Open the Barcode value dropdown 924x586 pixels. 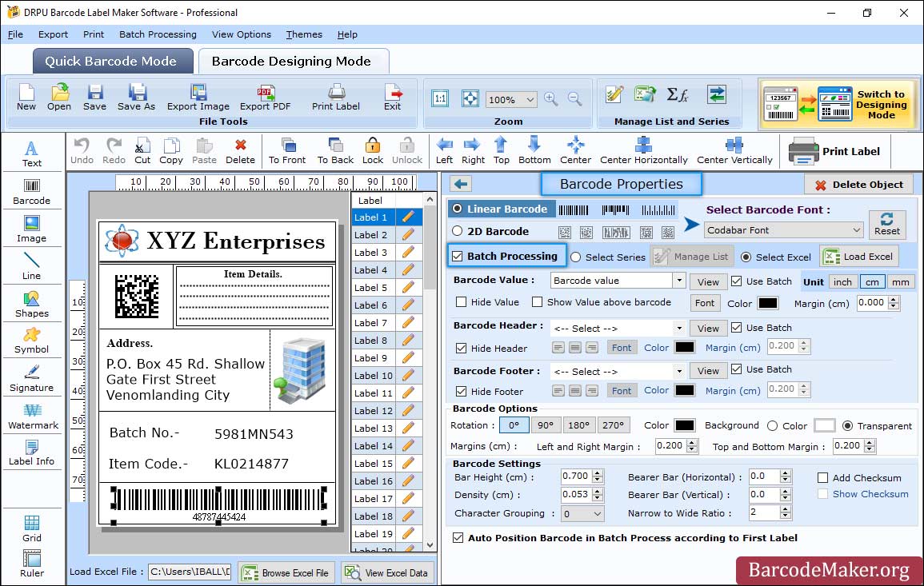pyautogui.click(x=679, y=281)
